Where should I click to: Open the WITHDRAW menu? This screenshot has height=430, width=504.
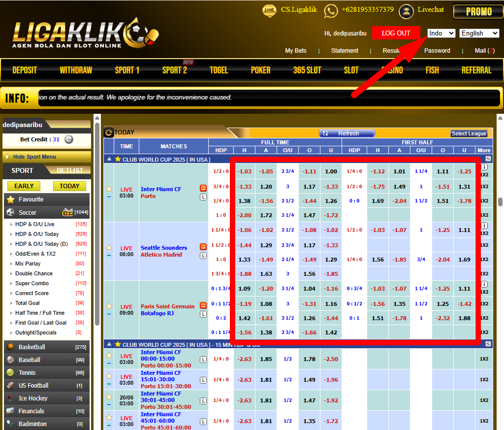(x=76, y=70)
